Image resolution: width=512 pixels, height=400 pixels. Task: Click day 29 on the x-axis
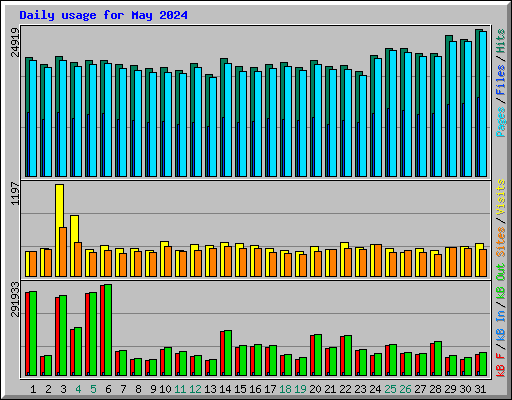click(450, 389)
